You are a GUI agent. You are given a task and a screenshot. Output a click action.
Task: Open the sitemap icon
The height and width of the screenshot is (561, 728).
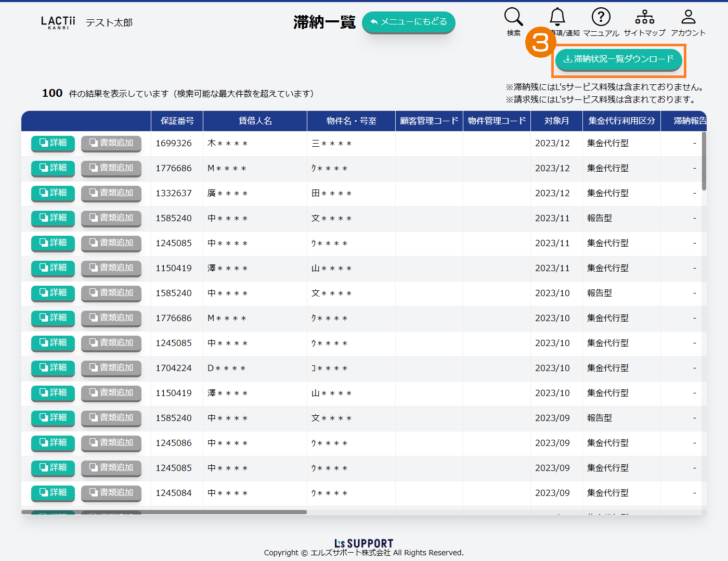(644, 17)
